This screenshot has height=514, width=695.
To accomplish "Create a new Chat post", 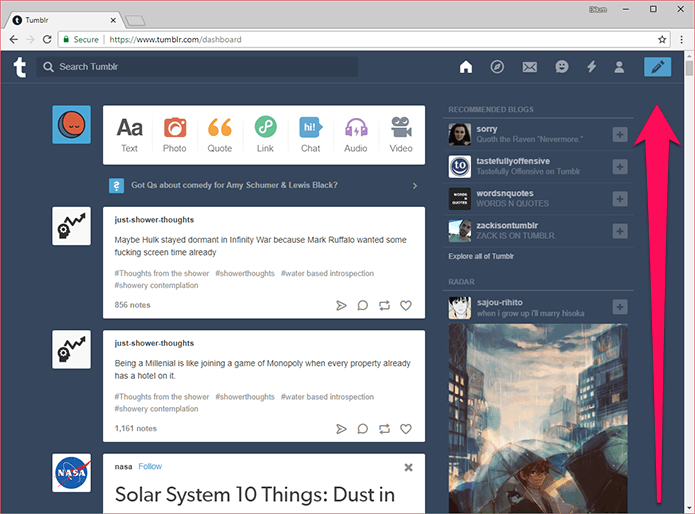I will click(x=310, y=135).
